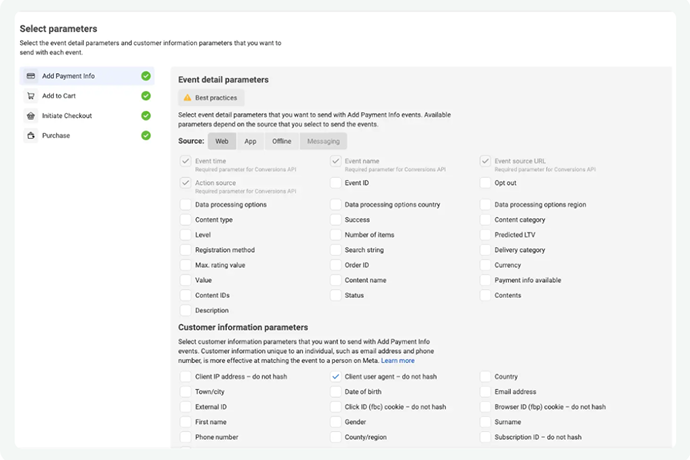Click the Purchase tag icon
The width and height of the screenshot is (690, 460).
(32, 135)
